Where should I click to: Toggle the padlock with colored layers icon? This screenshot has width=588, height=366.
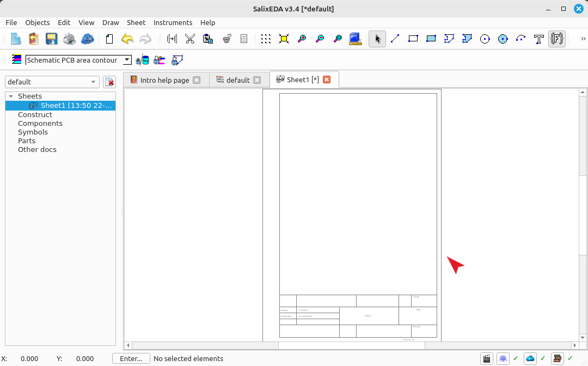[159, 59]
